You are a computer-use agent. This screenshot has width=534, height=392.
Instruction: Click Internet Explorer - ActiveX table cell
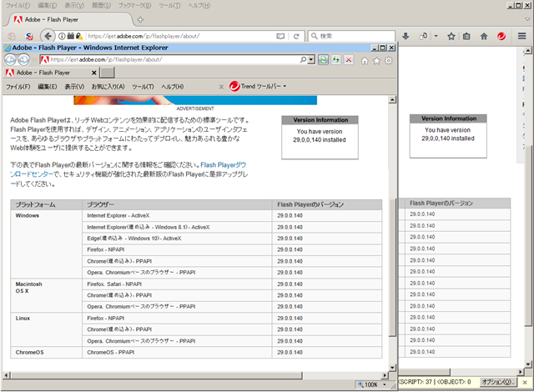click(177, 216)
